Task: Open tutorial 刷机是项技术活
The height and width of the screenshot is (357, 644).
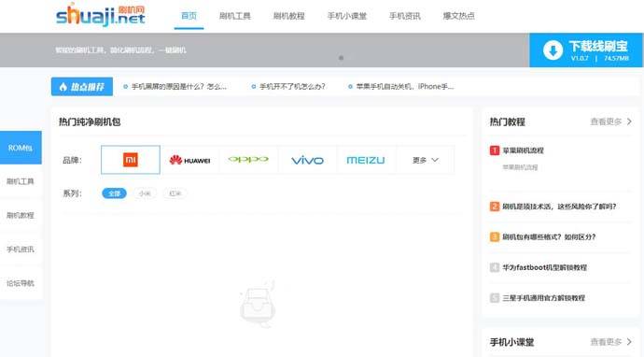Action: pos(559,207)
